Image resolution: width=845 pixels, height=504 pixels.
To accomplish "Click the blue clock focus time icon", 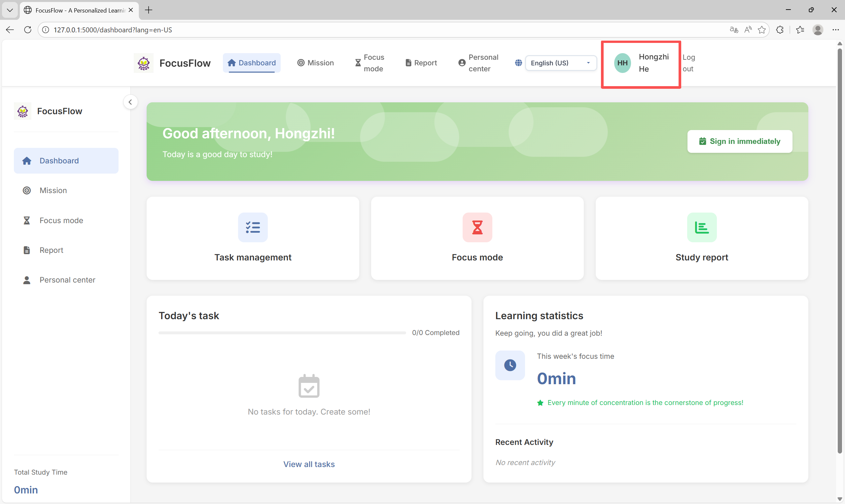I will click(510, 365).
